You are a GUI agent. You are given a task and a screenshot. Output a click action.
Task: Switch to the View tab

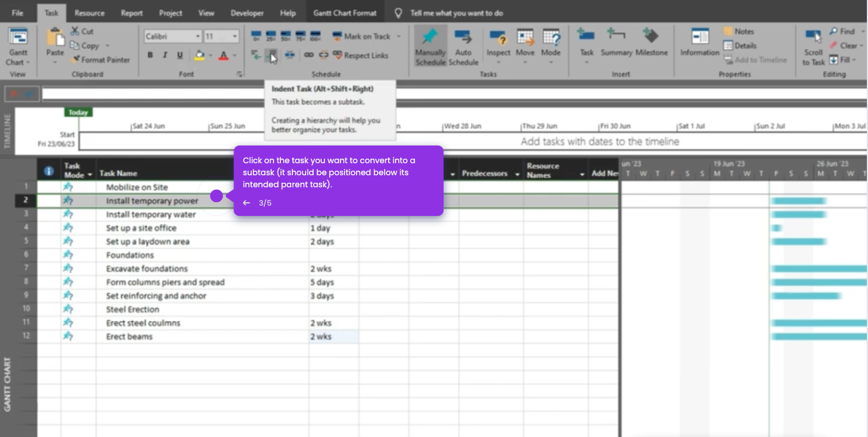206,13
